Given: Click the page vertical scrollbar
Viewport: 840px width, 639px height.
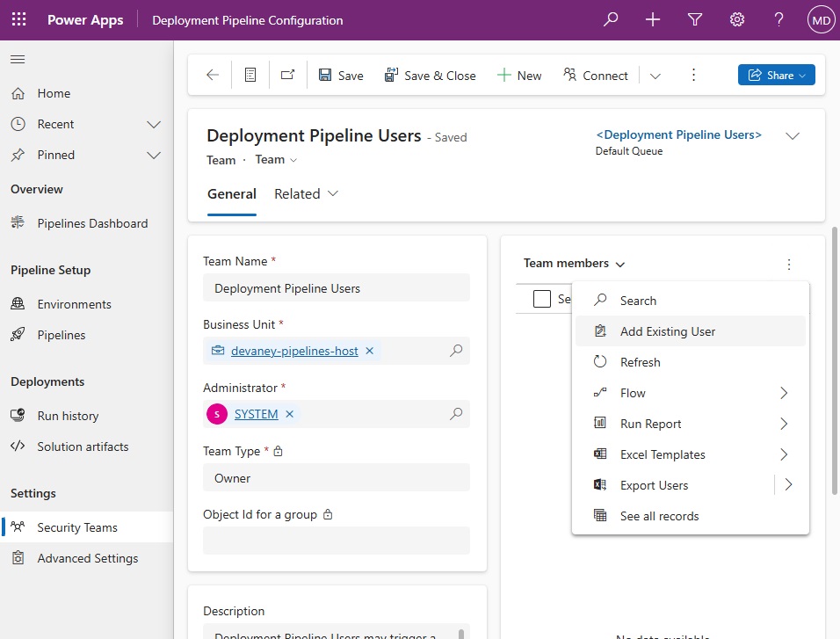Looking at the screenshot, I should 835,360.
